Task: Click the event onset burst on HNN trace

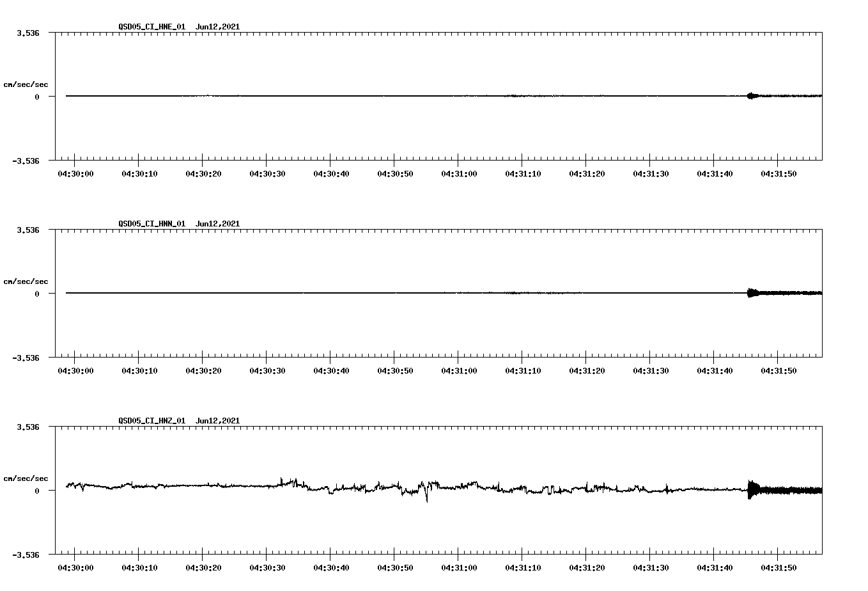Action: [x=752, y=293]
